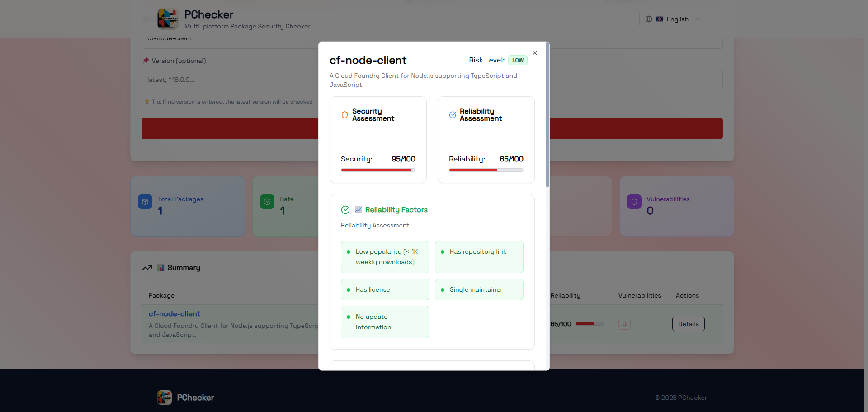Click the Security Assessment shield icon
This screenshot has width=868, height=412.
344,115
